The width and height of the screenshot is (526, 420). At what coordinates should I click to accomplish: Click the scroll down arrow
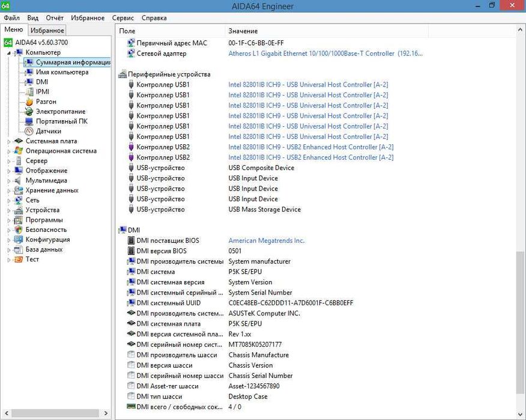coord(520,413)
